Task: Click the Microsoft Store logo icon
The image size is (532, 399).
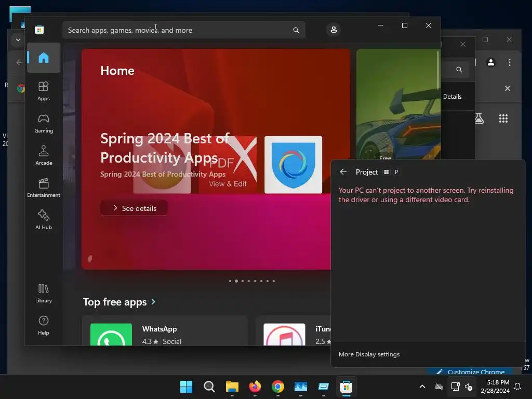Action: [39, 30]
